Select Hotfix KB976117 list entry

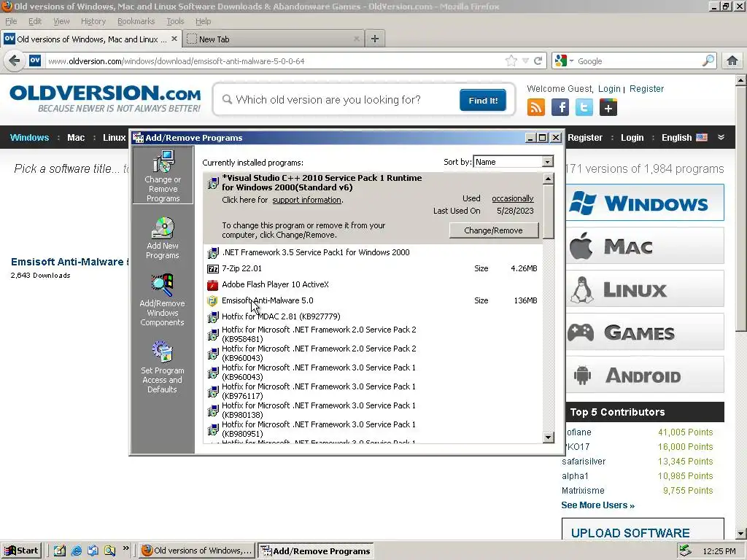pos(373,391)
